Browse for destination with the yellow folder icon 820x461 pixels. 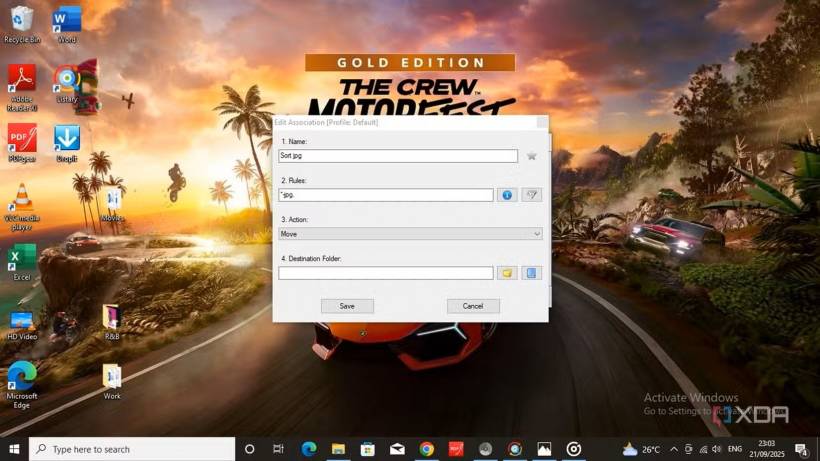[507, 273]
